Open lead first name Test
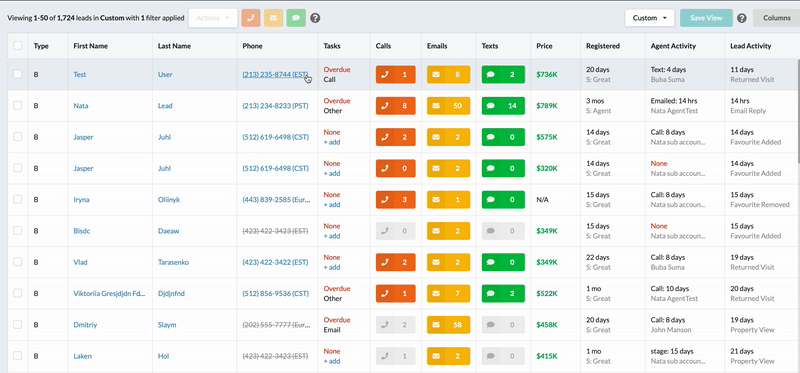 (80, 74)
